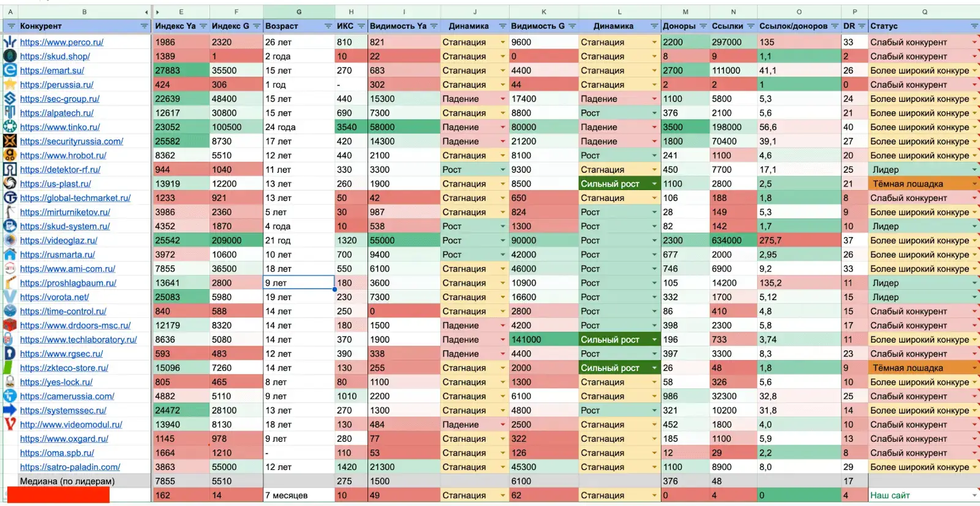Open the https://skud.shop/ link

coord(55,56)
